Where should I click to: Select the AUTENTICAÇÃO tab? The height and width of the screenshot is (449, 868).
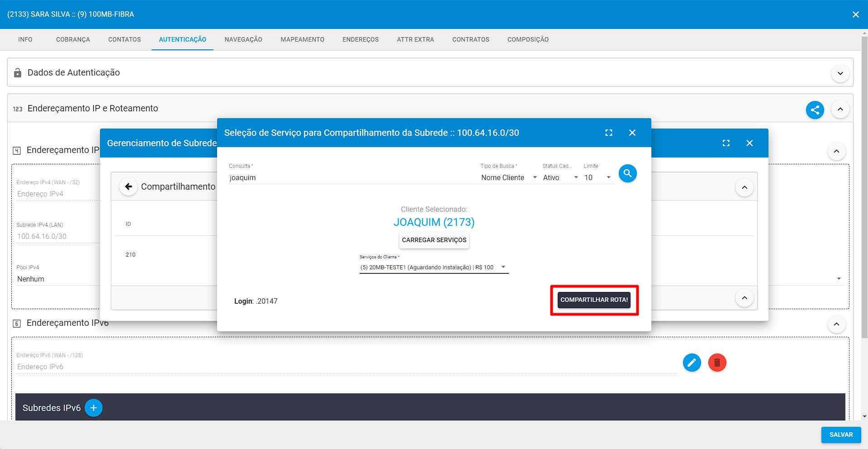[182, 39]
